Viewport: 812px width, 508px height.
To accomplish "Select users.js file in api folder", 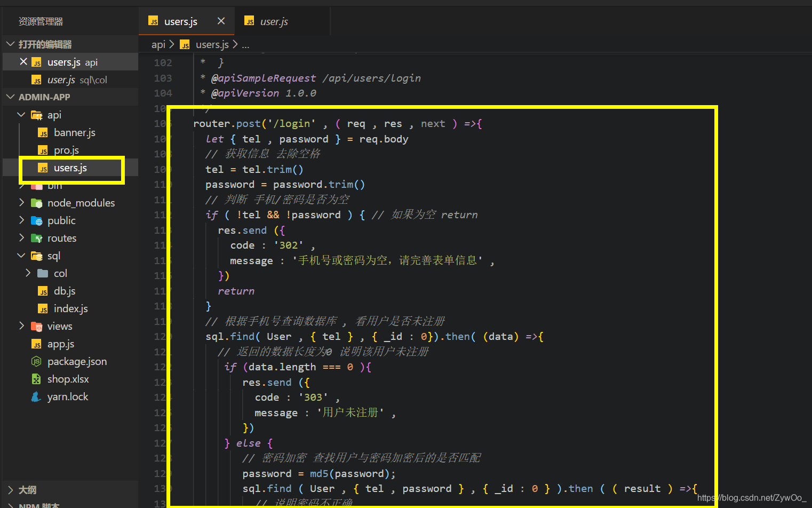I will tap(70, 168).
